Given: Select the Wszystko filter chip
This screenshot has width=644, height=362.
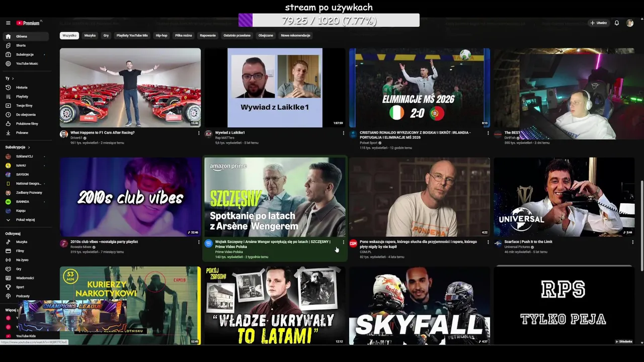Looking at the screenshot, I should [x=69, y=36].
